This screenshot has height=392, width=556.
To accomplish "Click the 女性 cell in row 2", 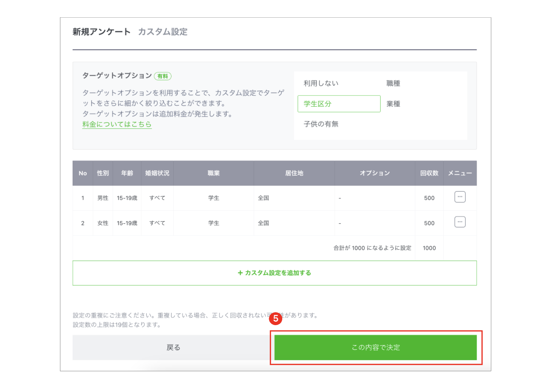I will 103,223.
